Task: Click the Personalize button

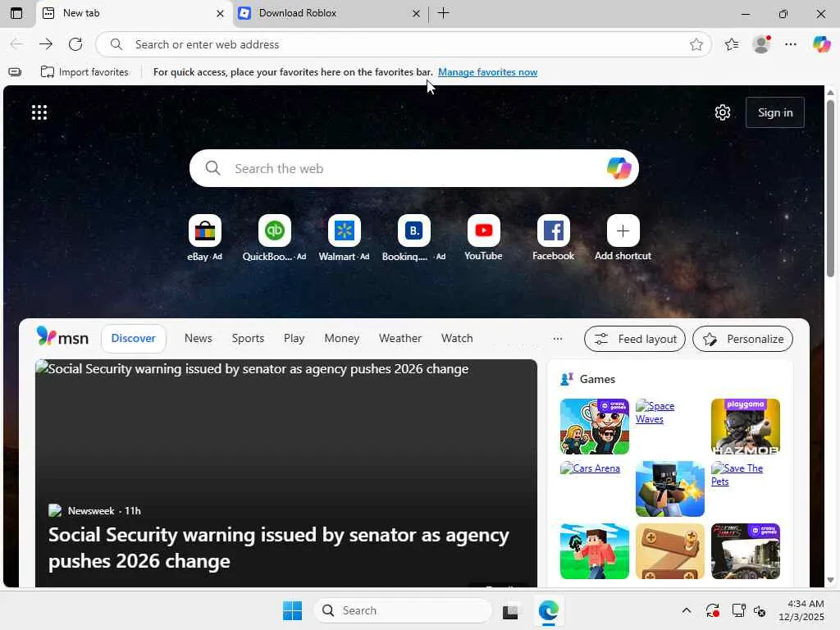Action: tap(742, 339)
